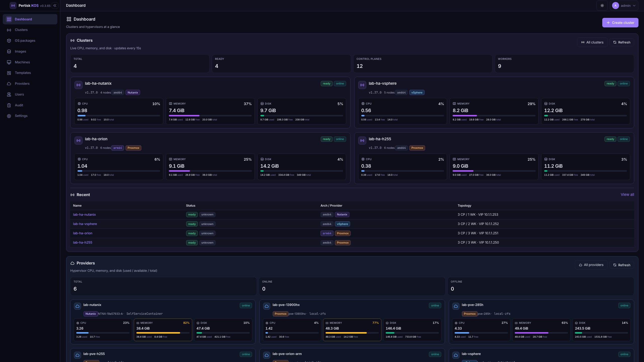Click the Users icon in sidebar
The image size is (644, 362).
(x=9, y=95)
